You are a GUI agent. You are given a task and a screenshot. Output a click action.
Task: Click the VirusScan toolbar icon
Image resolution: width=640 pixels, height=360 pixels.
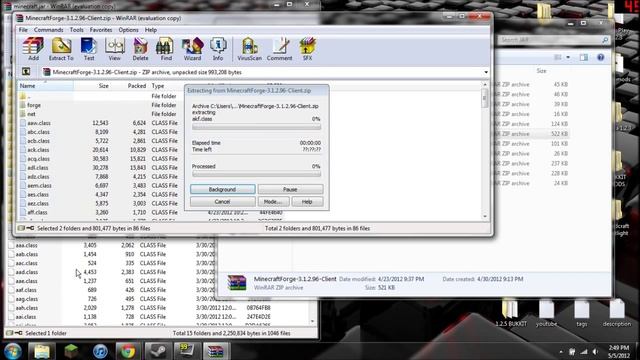pos(249,49)
